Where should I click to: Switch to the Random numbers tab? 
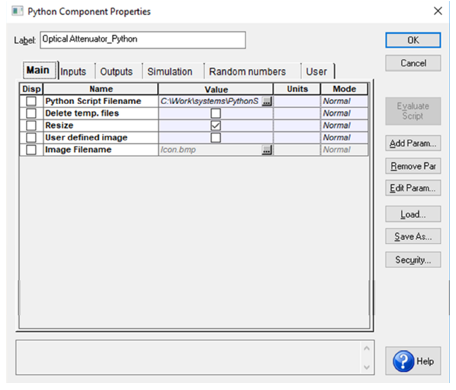tap(247, 71)
